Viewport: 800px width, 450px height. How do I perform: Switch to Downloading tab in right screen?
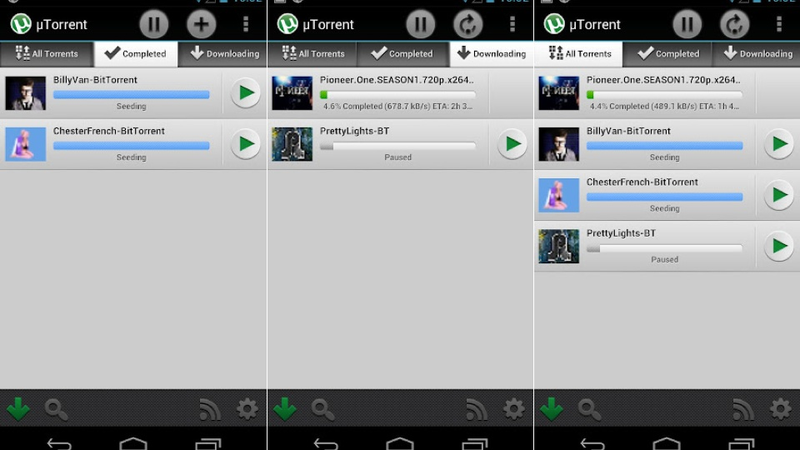point(757,54)
